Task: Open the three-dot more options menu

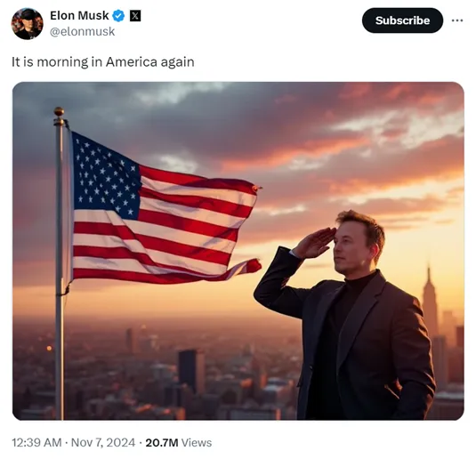Action: (457, 20)
